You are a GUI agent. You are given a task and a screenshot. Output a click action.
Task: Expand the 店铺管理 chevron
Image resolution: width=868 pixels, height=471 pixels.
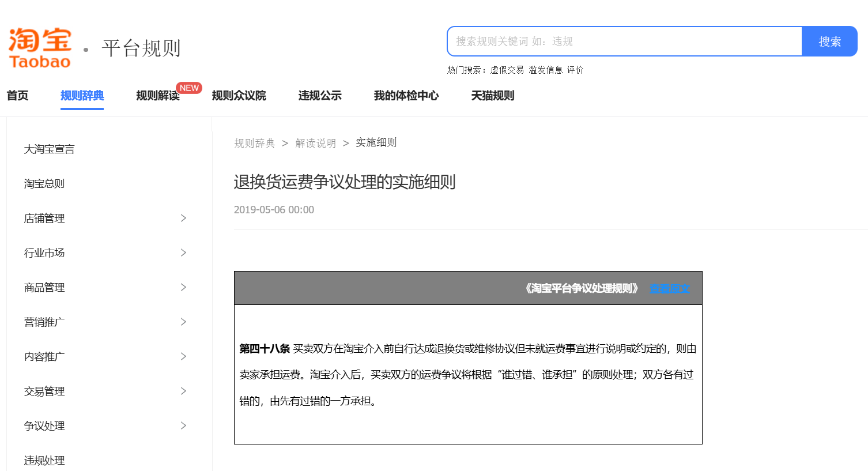pos(183,218)
